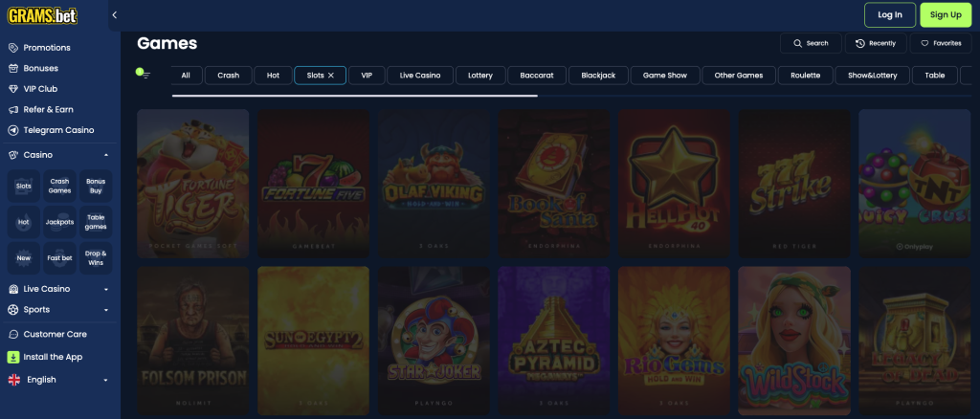Select the Lottery category tab

pyautogui.click(x=480, y=75)
